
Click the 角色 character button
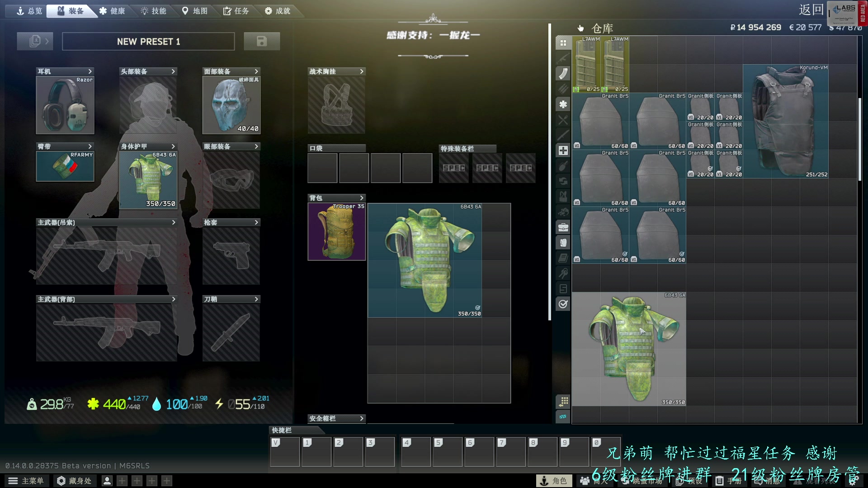[x=554, y=481]
